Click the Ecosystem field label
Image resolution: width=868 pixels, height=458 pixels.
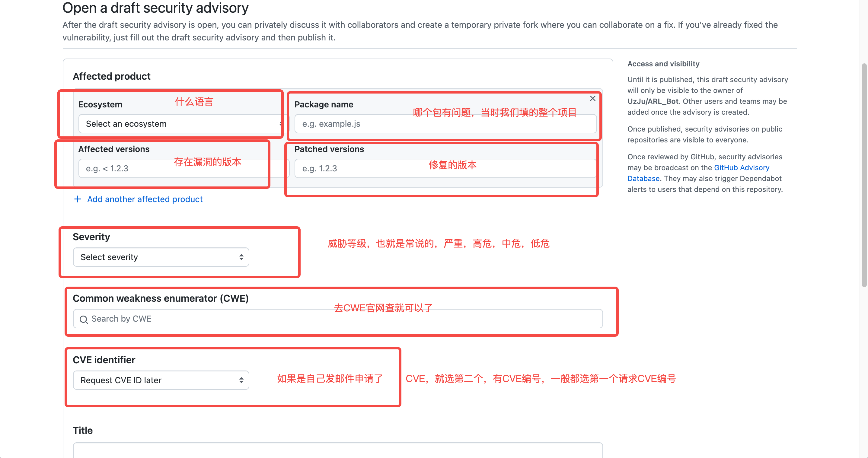pyautogui.click(x=100, y=104)
